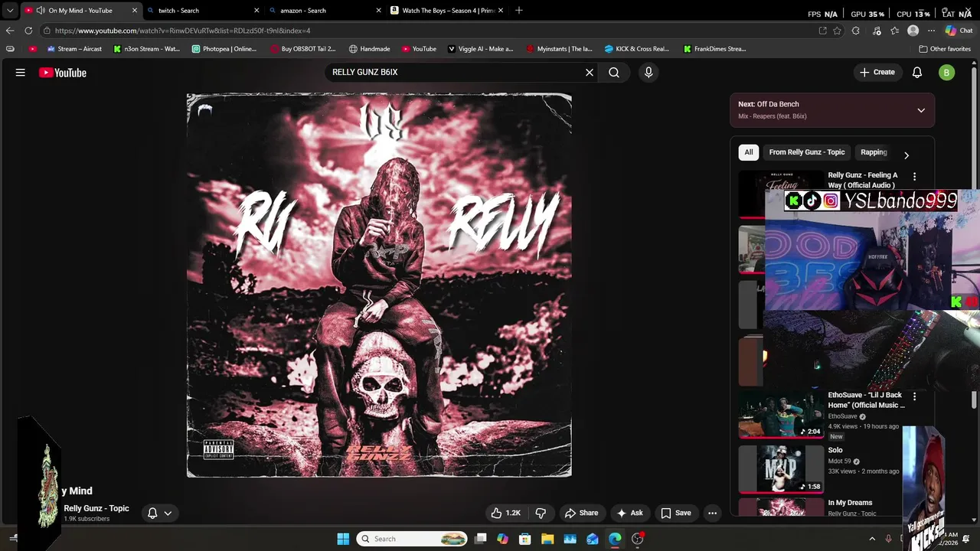
Task: Like the video with thumbs up
Action: 505,513
